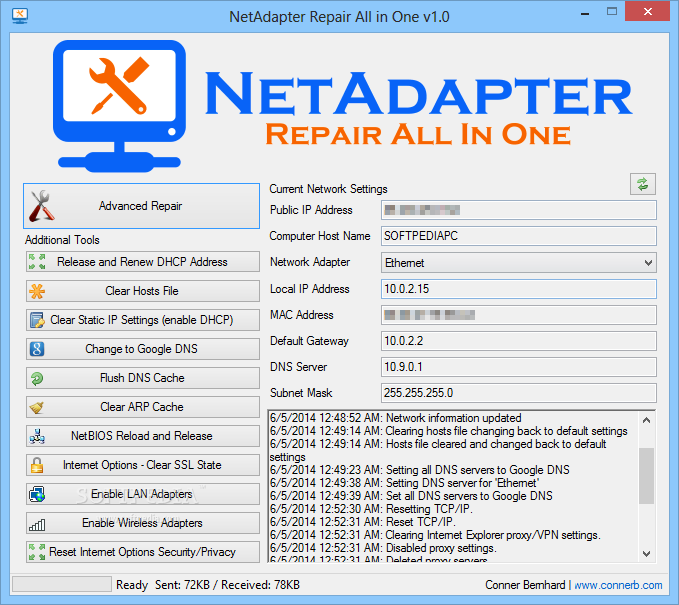Clear ARP Cache

(143, 407)
